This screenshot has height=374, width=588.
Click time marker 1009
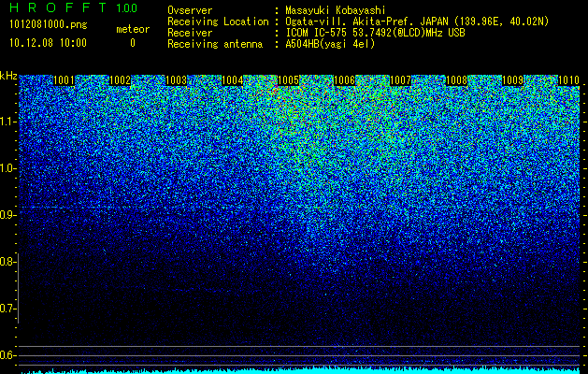[x=512, y=80]
